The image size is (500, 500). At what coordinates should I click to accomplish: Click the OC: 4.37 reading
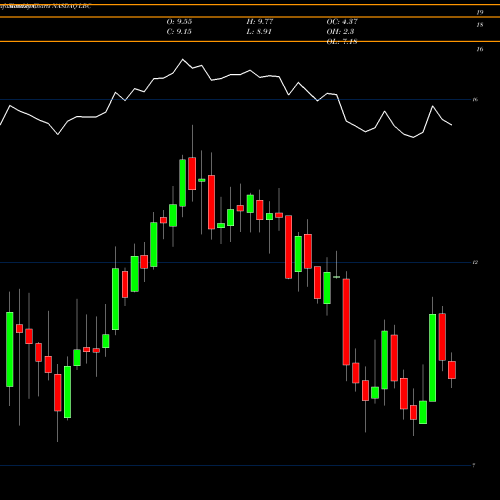tap(342, 22)
